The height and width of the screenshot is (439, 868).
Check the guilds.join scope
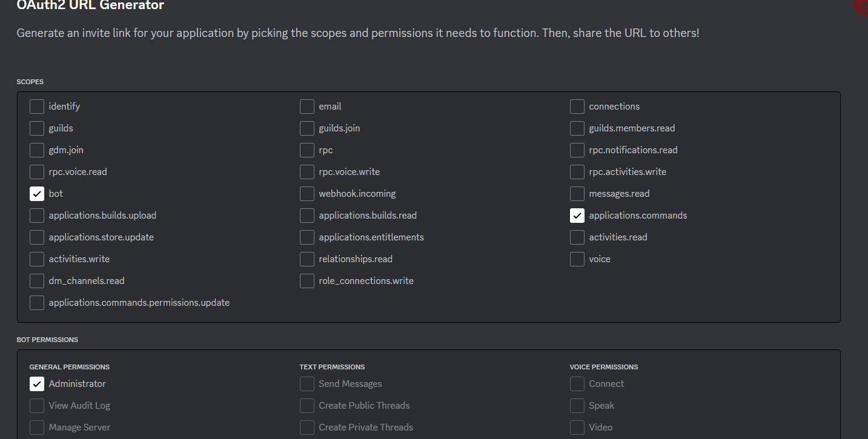tap(307, 128)
